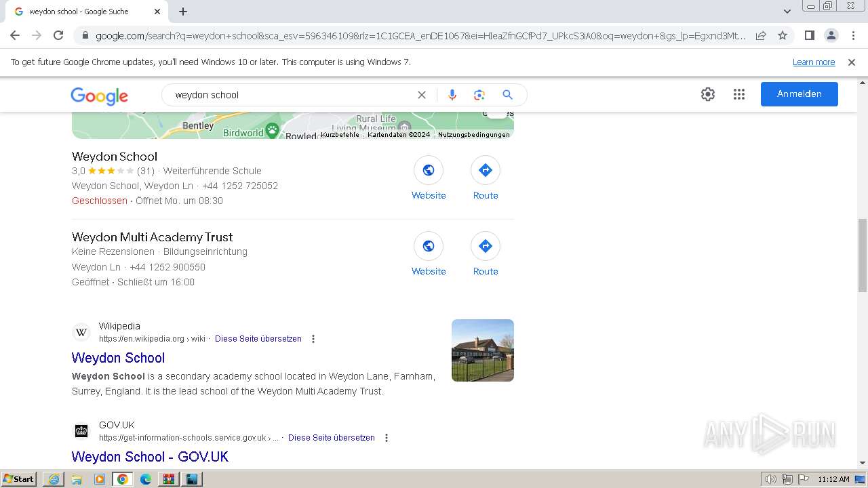Start voice search with microphone
This screenshot has height=488, width=868.
[452, 95]
